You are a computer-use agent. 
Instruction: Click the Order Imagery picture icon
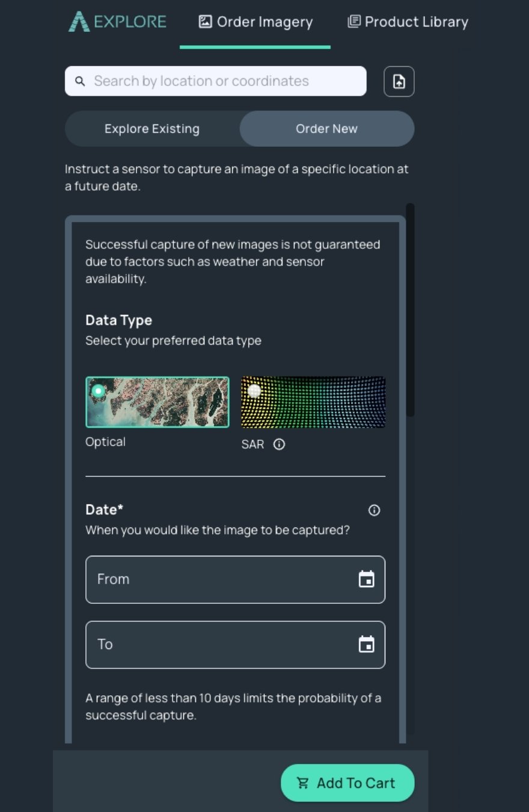click(x=206, y=22)
